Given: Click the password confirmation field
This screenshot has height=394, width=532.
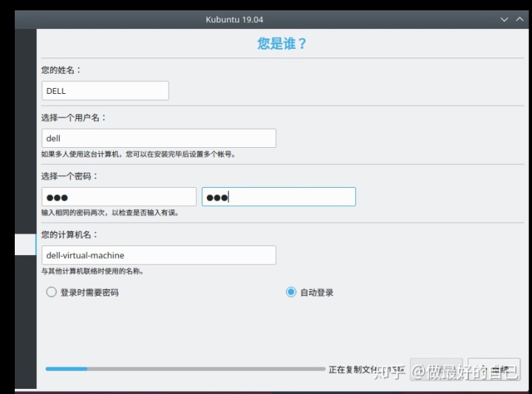Looking at the screenshot, I should 279,197.
